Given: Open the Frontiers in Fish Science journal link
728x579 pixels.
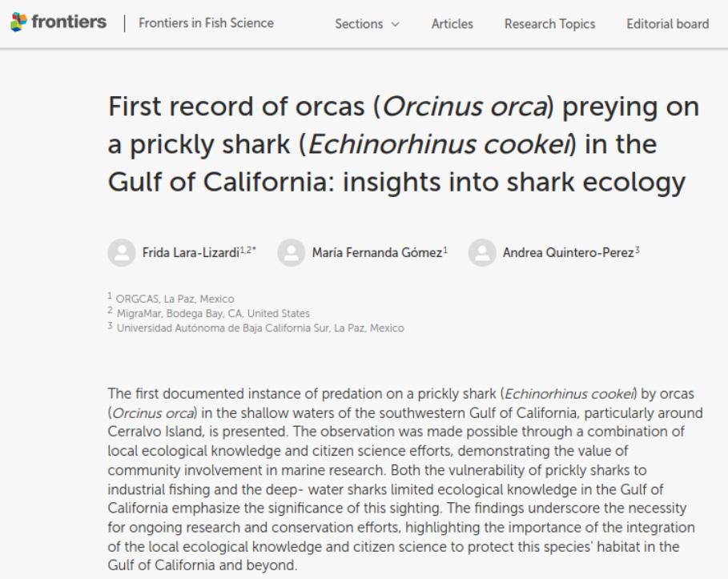Looking at the screenshot, I should [206, 23].
